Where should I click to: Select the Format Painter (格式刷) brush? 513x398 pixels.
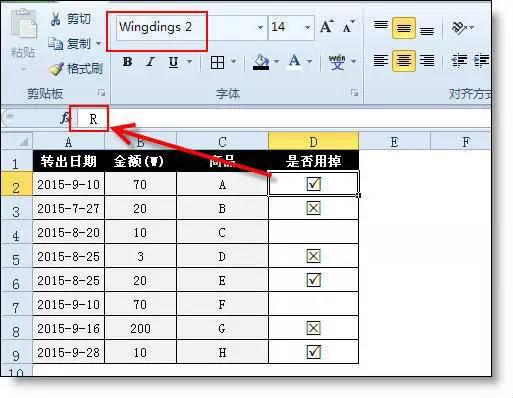coord(76,68)
